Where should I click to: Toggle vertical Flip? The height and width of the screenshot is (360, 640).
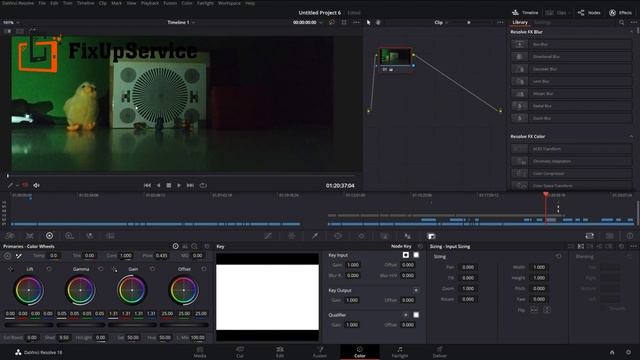(547, 310)
